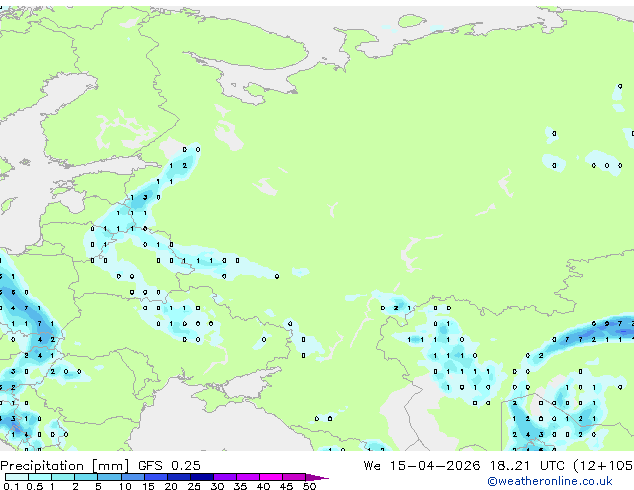Click the 10–15 mm legend swatch

(x=132, y=477)
